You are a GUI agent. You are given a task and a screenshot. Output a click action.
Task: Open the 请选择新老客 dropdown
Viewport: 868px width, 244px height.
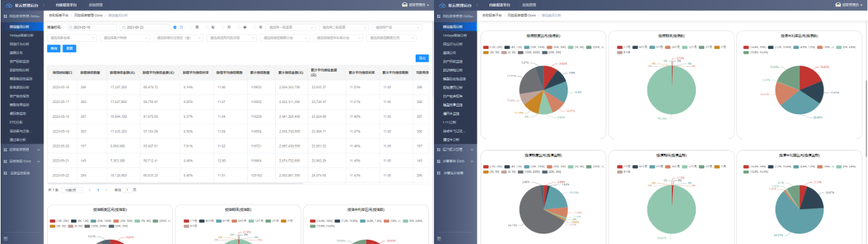[x=72, y=37]
